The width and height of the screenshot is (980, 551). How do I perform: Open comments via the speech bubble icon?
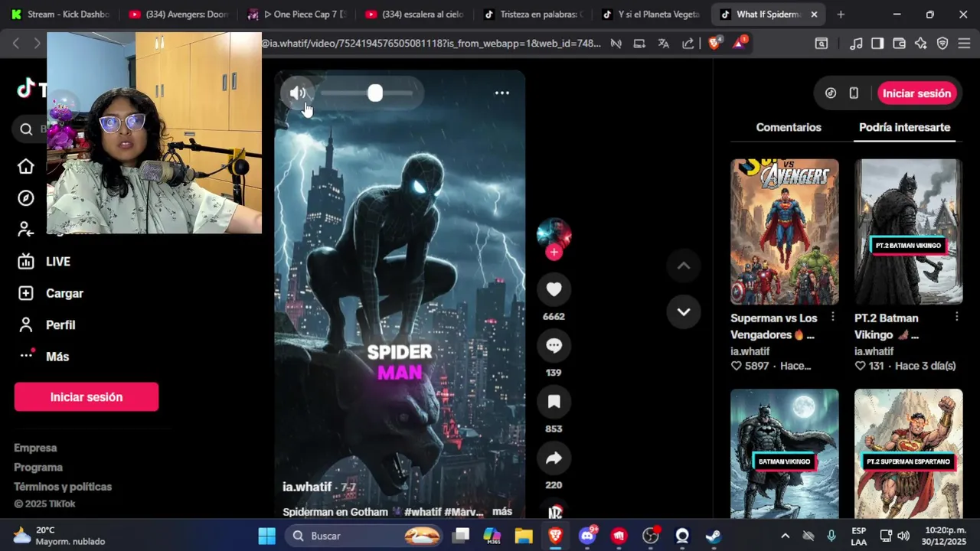pos(554,346)
